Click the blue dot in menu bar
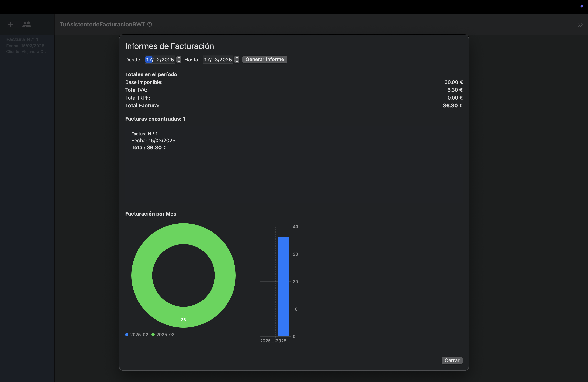The width and height of the screenshot is (588, 382). point(582,6)
